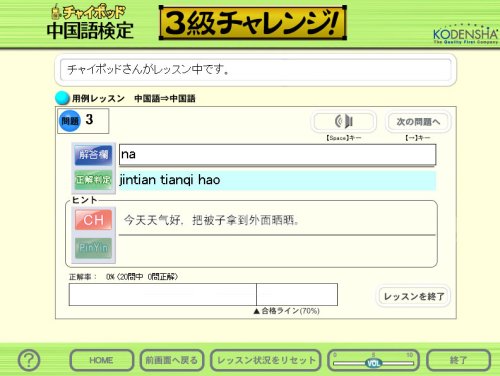Go to next question with 次の問題へ
500x376 pixels.
pyautogui.click(x=418, y=122)
